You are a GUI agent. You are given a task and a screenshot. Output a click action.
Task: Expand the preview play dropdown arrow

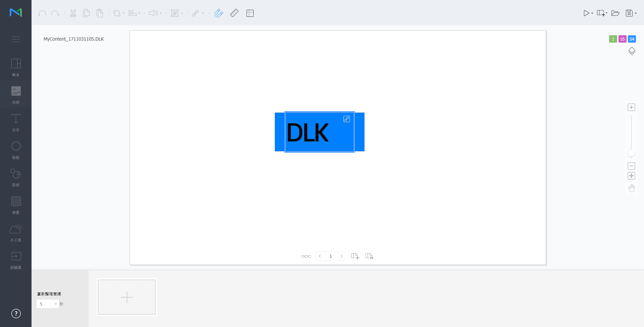click(592, 13)
